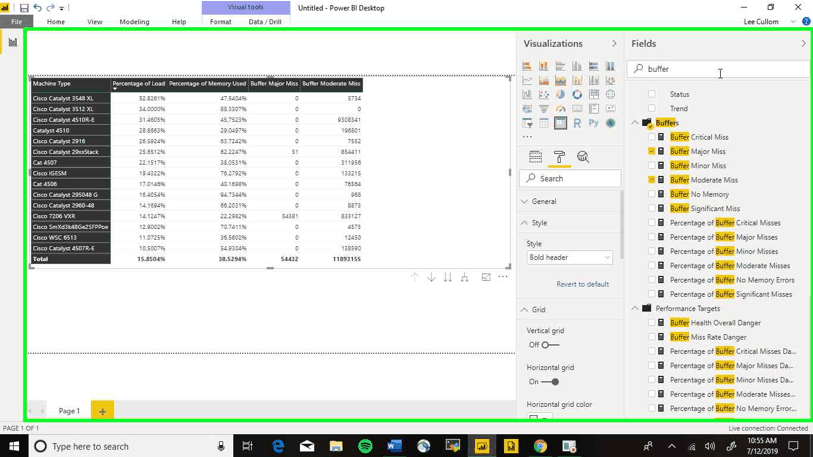Import more custom visuals via ellipsis
Image resolution: width=813 pixels, height=457 pixels.
527,137
